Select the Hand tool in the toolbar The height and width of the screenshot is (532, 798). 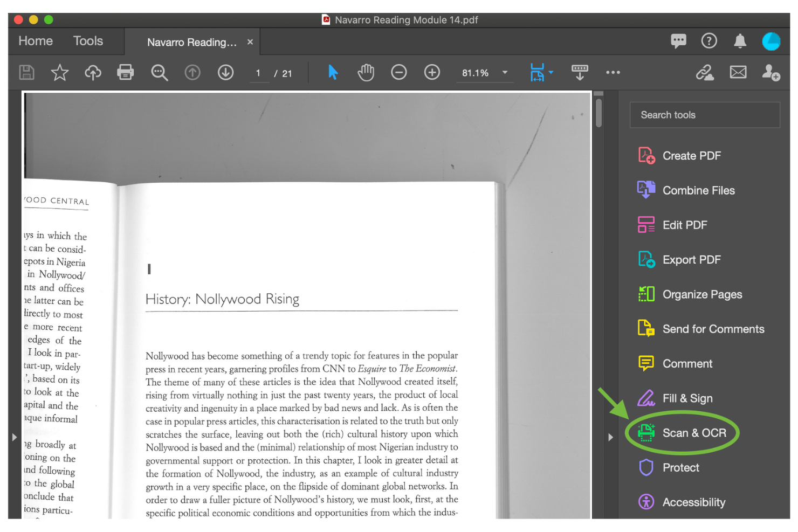(x=366, y=72)
